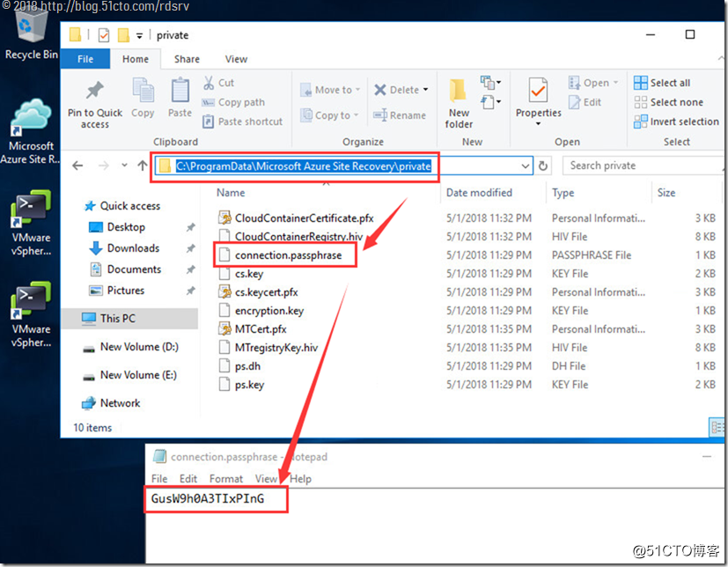The image size is (728, 567).
Task: Select encryption.key file
Action: tap(261, 311)
